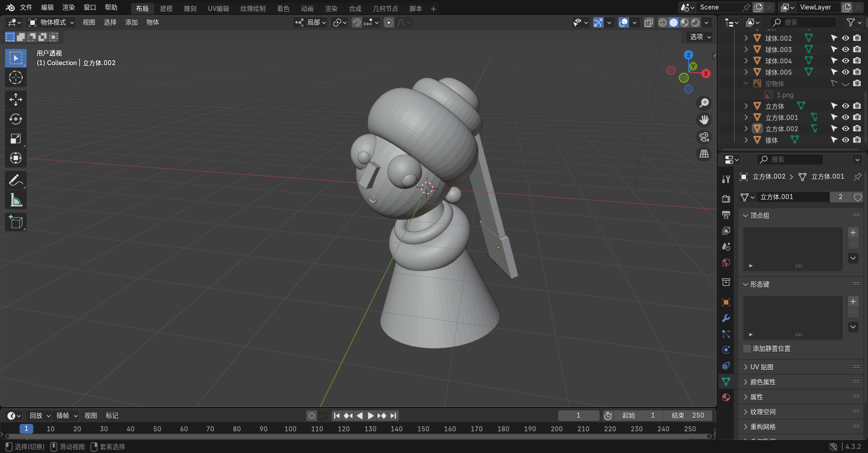868x453 pixels.
Task: Open the 编辑 menu
Action: 47,8
